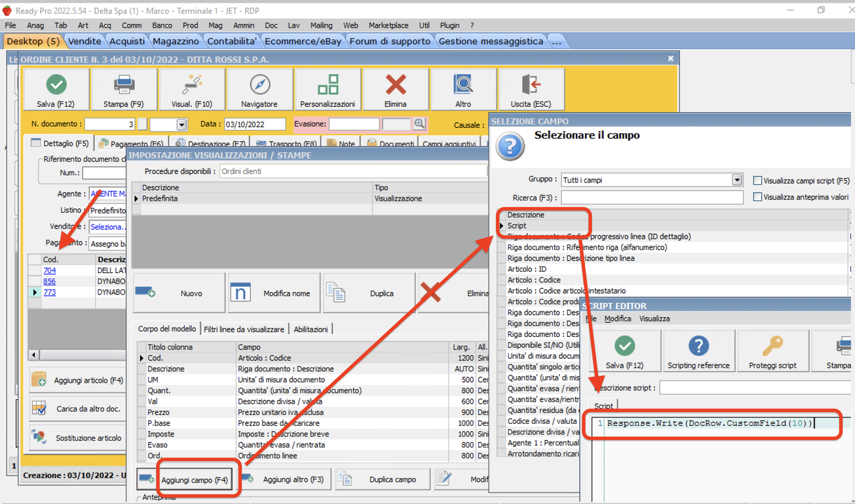Click the Proteggi script key icon
The width and height of the screenshot is (855, 504).
pos(772,346)
